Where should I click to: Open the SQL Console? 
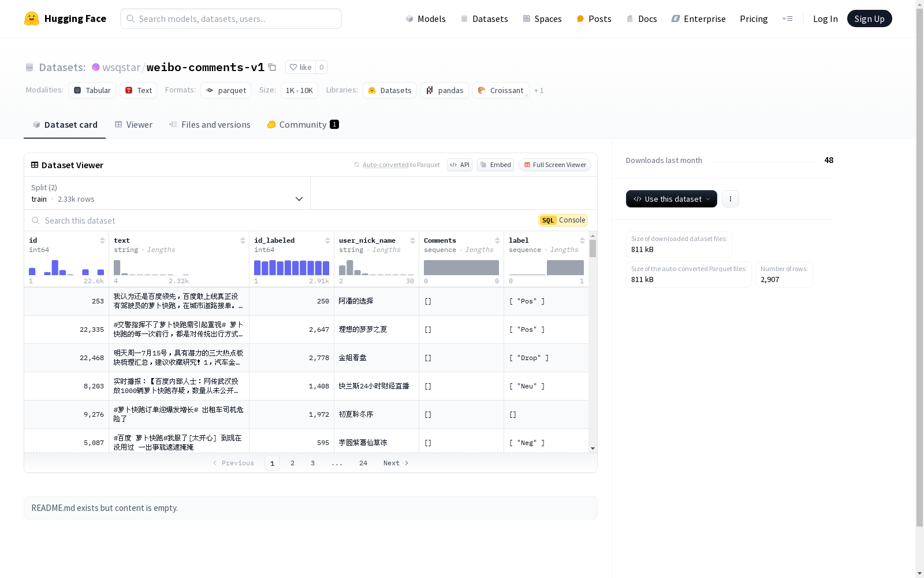[563, 220]
